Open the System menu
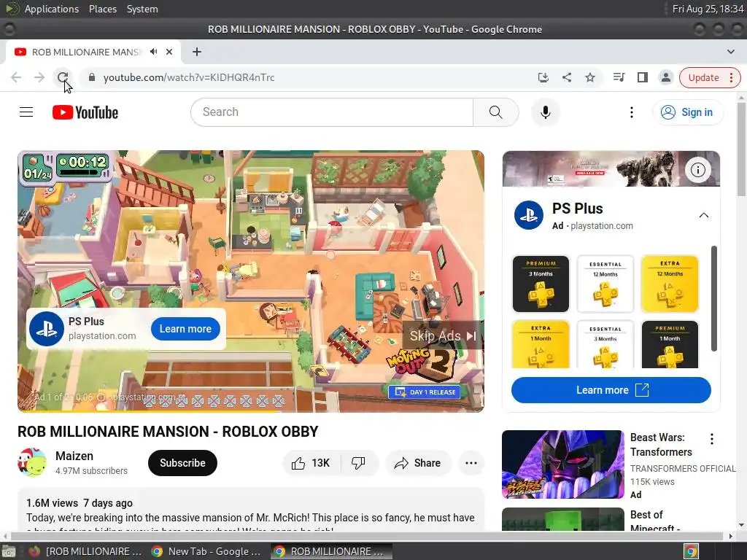This screenshot has height=560, width=747. (142, 9)
